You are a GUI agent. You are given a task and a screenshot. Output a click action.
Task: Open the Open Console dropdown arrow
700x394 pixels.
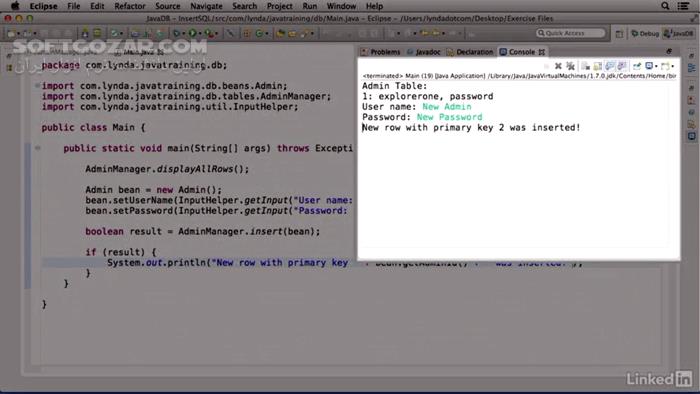click(x=673, y=66)
